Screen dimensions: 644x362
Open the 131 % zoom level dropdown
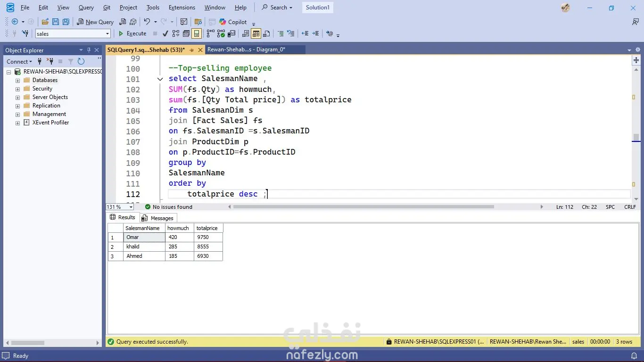(x=131, y=207)
